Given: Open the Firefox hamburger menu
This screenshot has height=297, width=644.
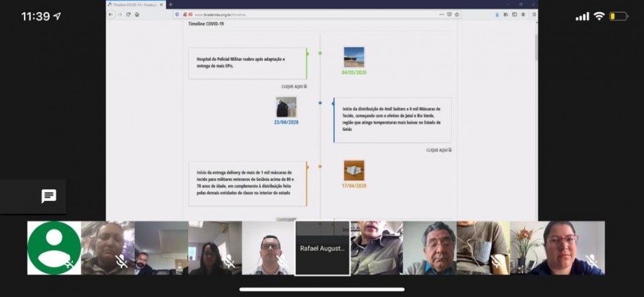Looking at the screenshot, I should coord(534,15).
